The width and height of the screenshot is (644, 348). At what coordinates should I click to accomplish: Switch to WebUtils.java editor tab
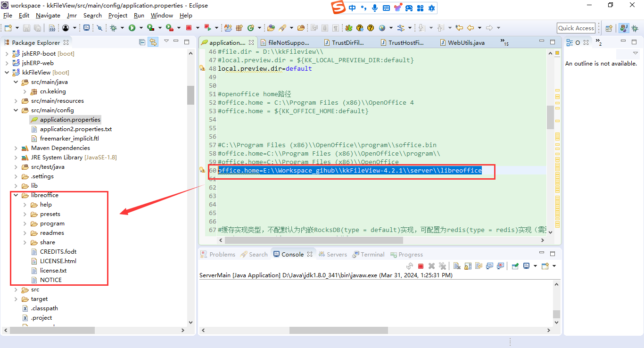pos(462,42)
